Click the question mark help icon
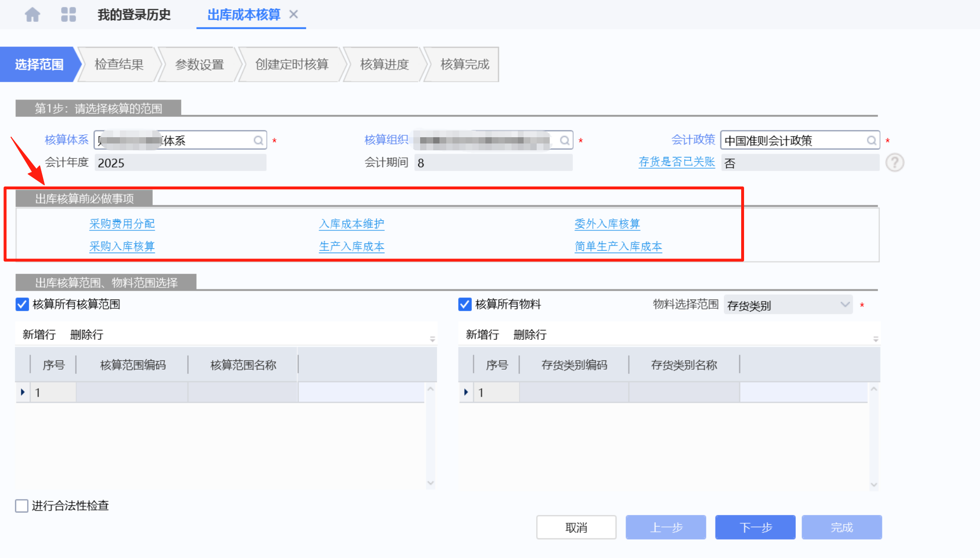Screen dimensions: 980x558 coord(894,163)
